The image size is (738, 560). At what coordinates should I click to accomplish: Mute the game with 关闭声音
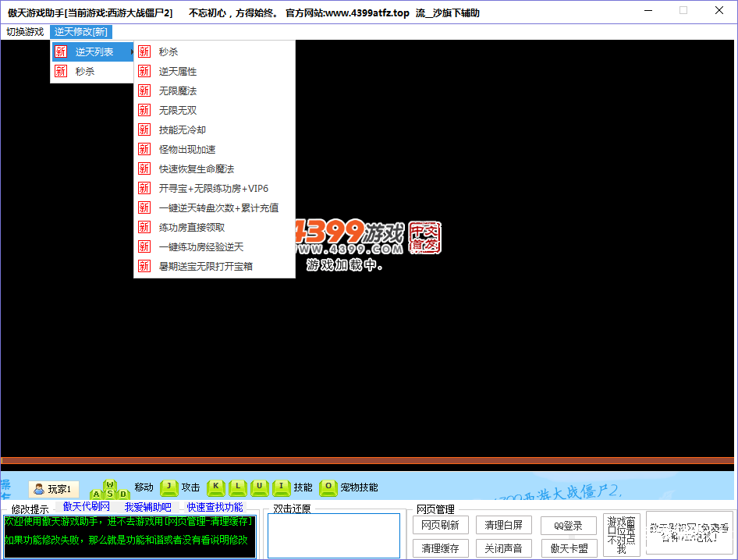pos(504,548)
